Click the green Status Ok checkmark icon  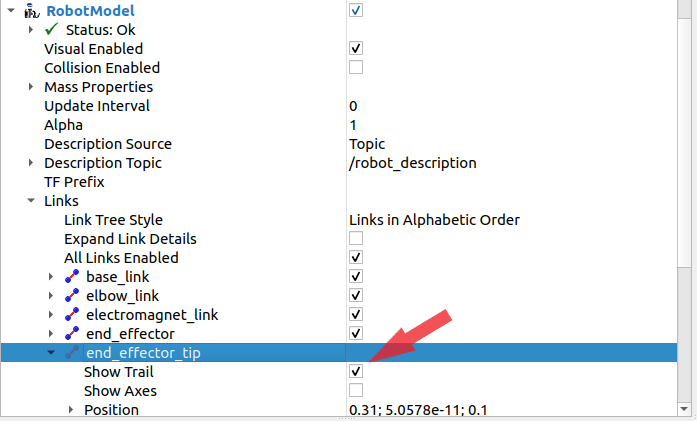pos(52,29)
